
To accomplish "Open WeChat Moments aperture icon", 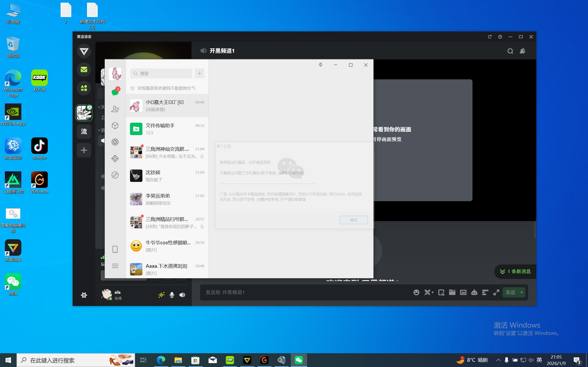I will (x=115, y=142).
